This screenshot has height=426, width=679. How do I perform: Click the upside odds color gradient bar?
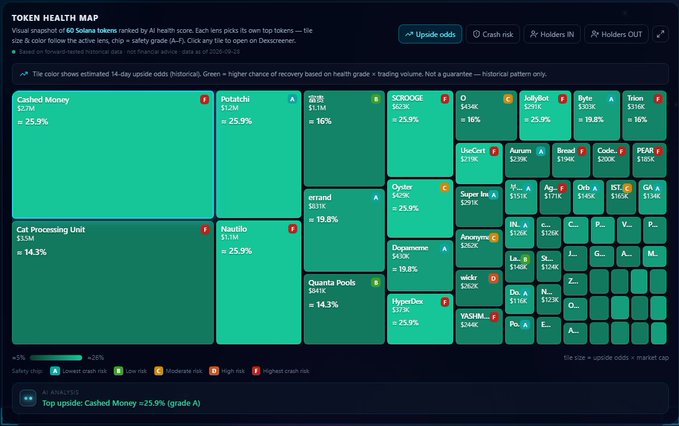[56, 358]
